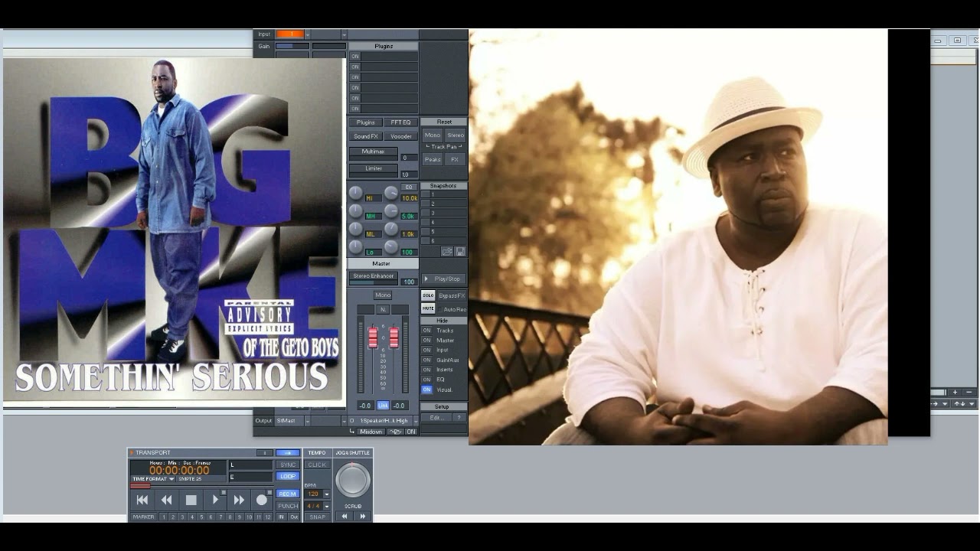This screenshot has width=980, height=551.
Task: Click the Hi EQ frequency knob beside 10.0k
Action: [x=391, y=193]
